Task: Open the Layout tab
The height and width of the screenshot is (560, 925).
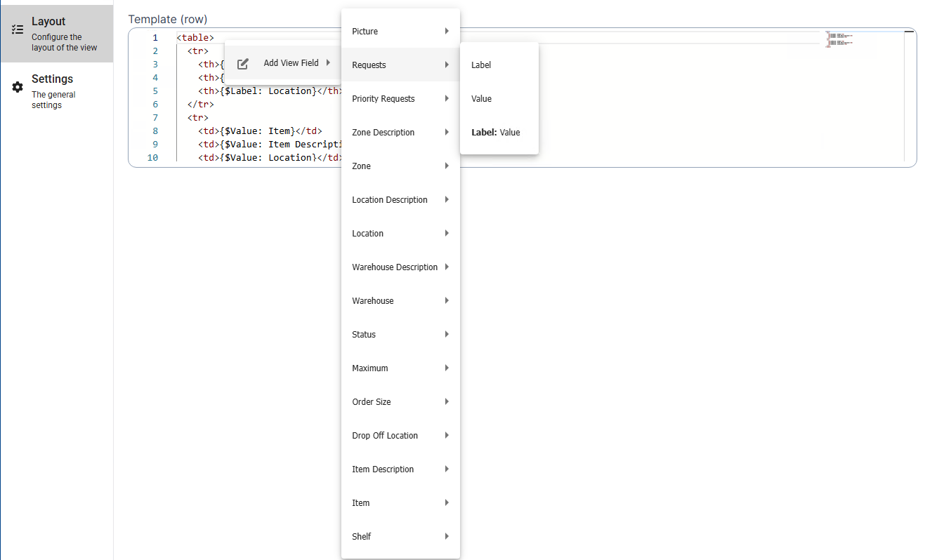Action: point(57,34)
